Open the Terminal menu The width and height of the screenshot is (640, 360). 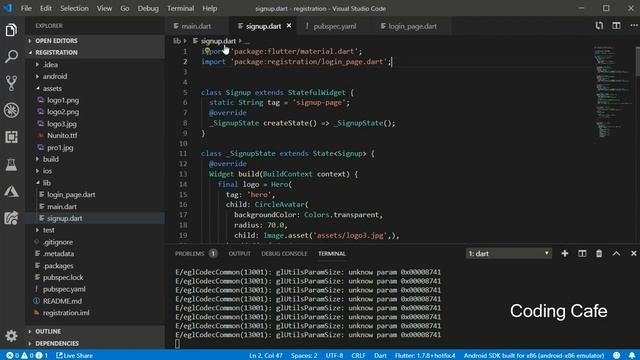[180, 8]
